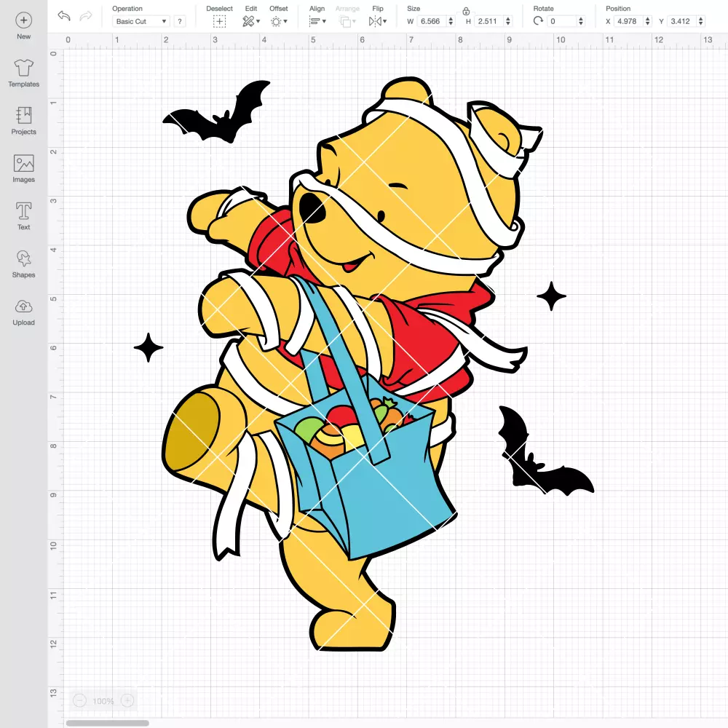
Task: Click the 100% zoom level label
Action: [x=103, y=701]
